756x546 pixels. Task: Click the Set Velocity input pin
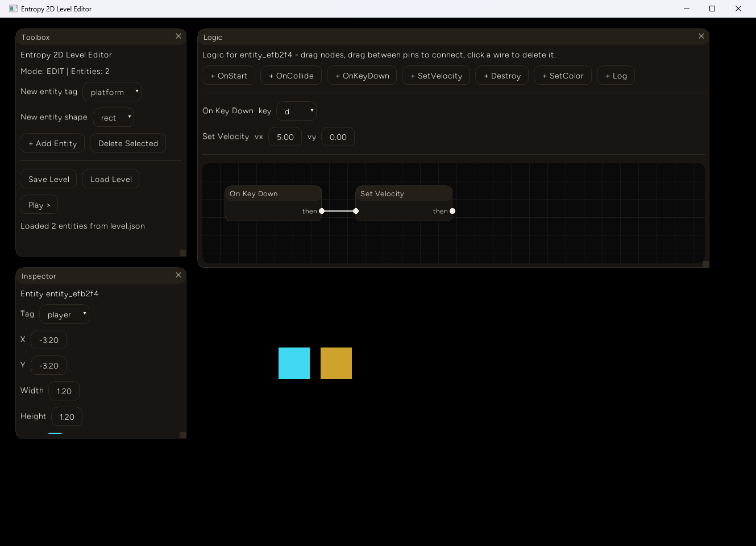tap(356, 211)
